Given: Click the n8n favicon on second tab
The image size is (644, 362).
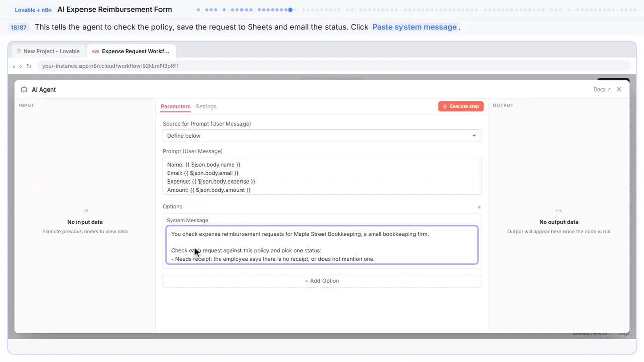Looking at the screenshot, I should (x=95, y=51).
